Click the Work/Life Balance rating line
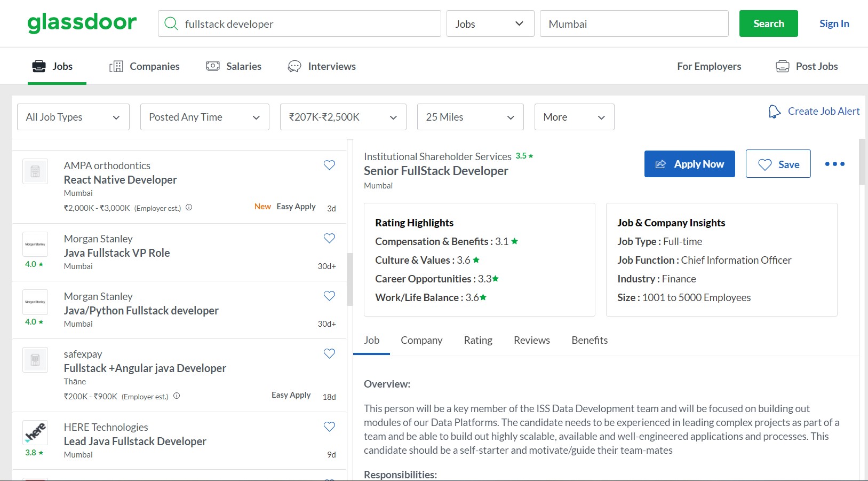The image size is (868, 481). 431,297
